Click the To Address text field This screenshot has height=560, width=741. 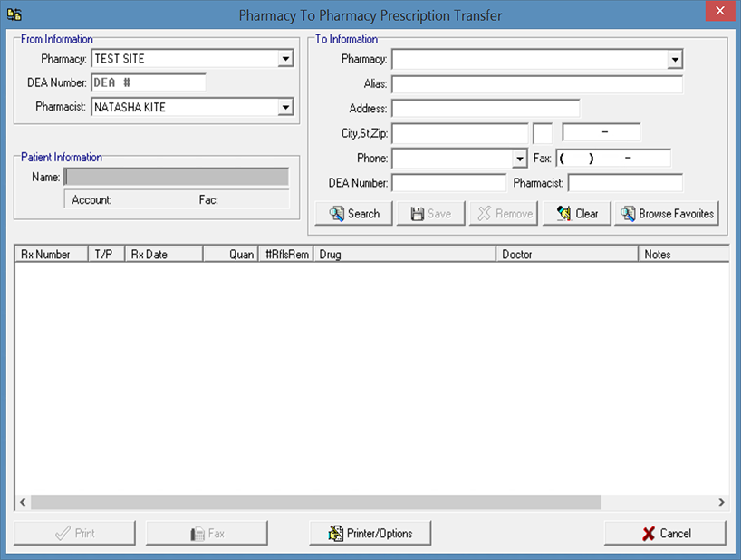pyautogui.click(x=485, y=109)
